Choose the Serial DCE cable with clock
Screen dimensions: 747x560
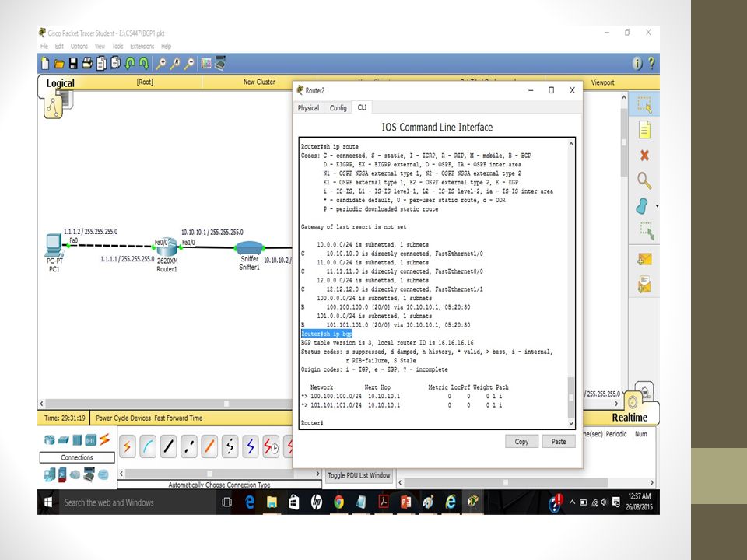(271, 446)
